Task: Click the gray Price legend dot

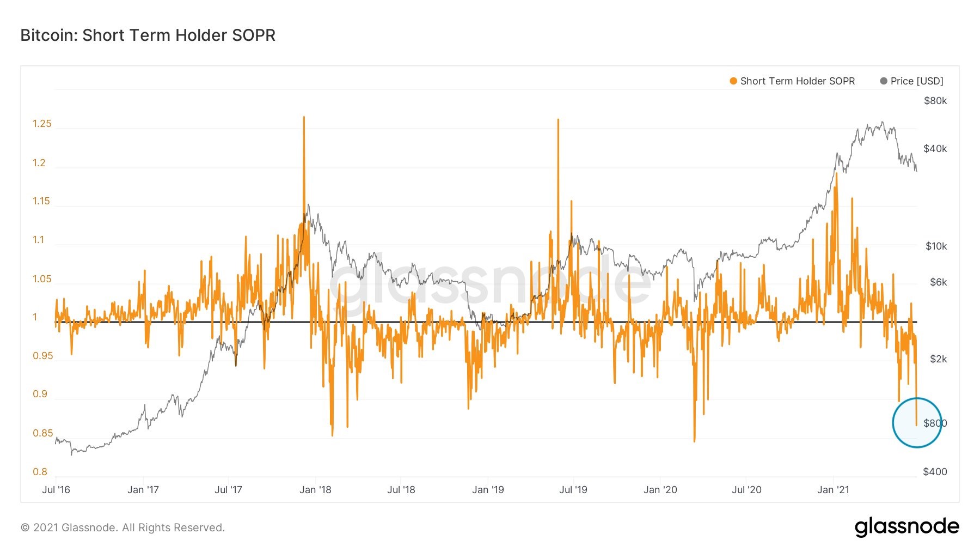Action: tap(884, 81)
